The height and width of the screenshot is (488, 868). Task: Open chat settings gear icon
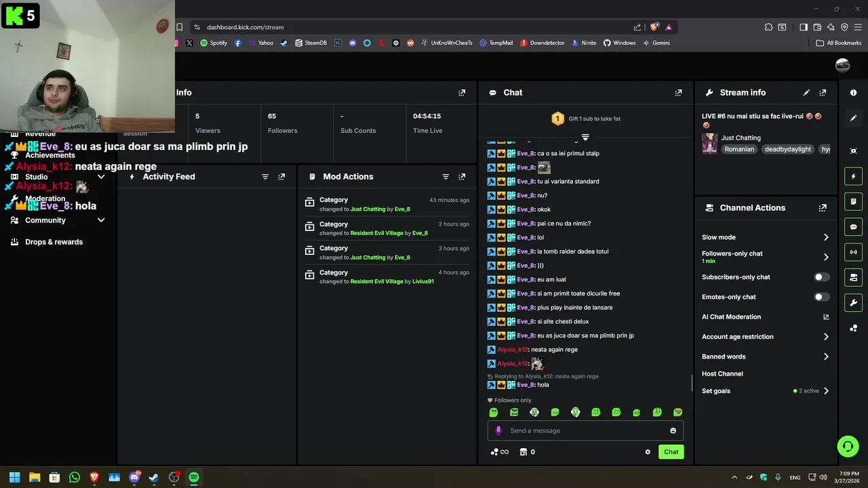(648, 452)
